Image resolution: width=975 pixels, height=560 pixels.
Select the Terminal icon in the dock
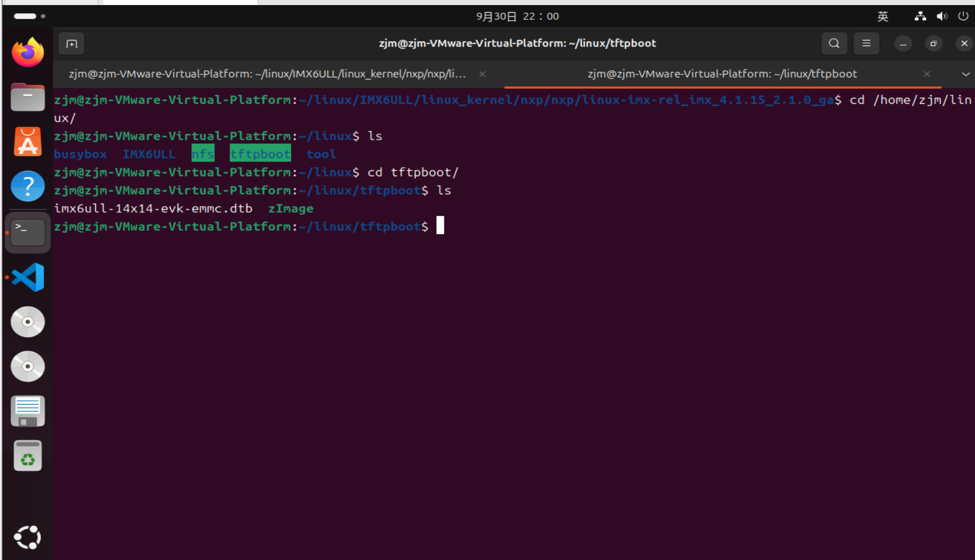[27, 232]
